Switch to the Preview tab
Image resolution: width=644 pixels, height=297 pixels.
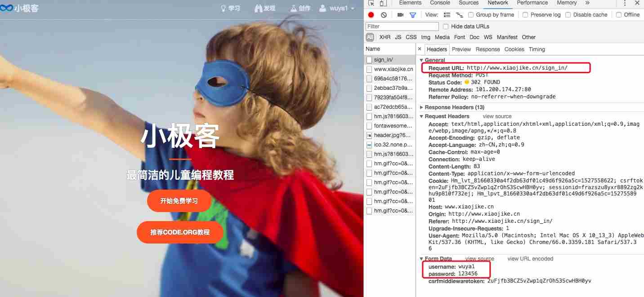pos(461,49)
